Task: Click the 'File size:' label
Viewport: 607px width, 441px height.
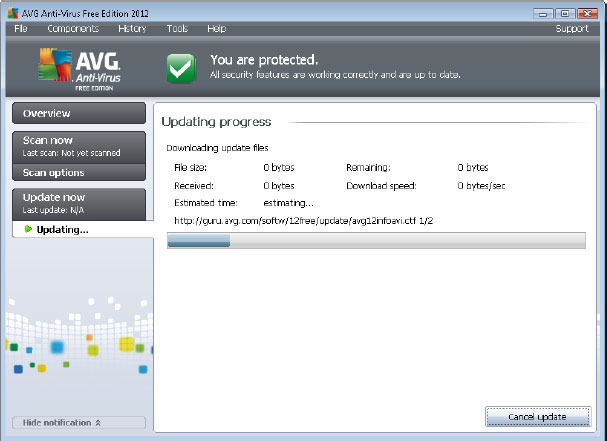Action: coord(190,168)
